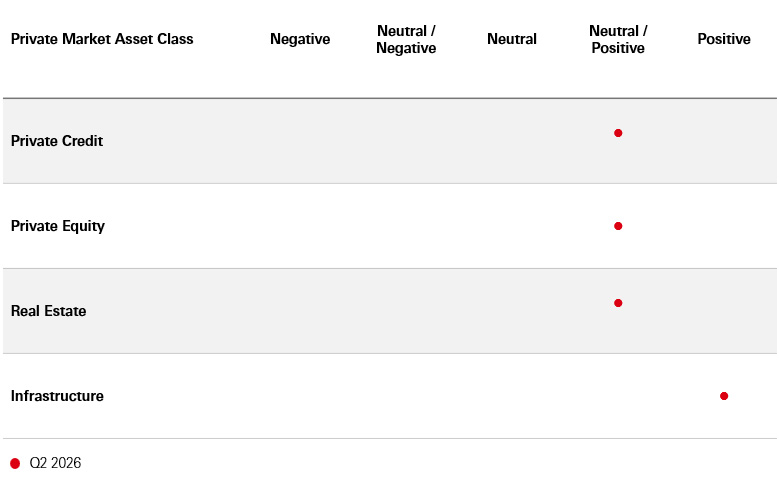Image resolution: width=779 pixels, height=487 pixels.
Task: Click the empty Negative cell for Private Credit
Action: coord(300,141)
